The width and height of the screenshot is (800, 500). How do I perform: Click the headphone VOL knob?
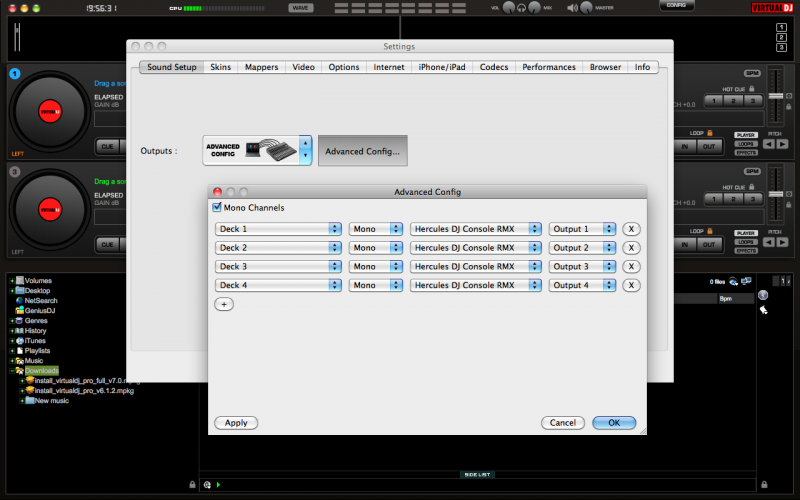pos(509,8)
